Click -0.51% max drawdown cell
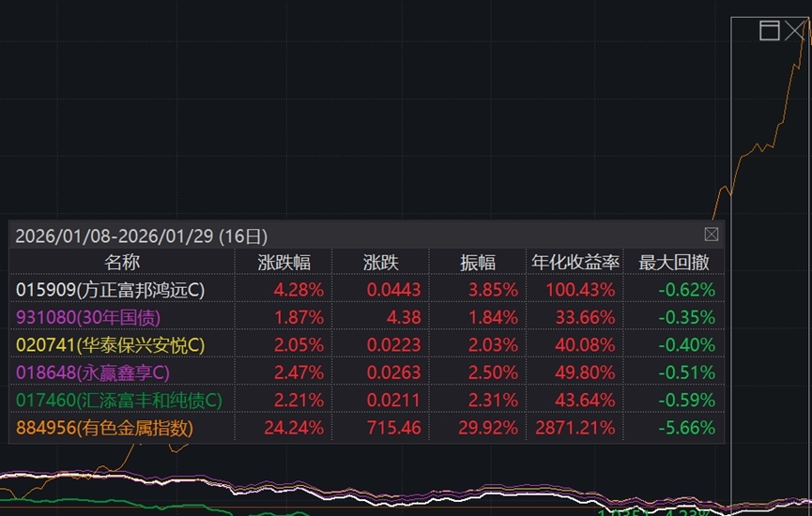 pos(687,372)
